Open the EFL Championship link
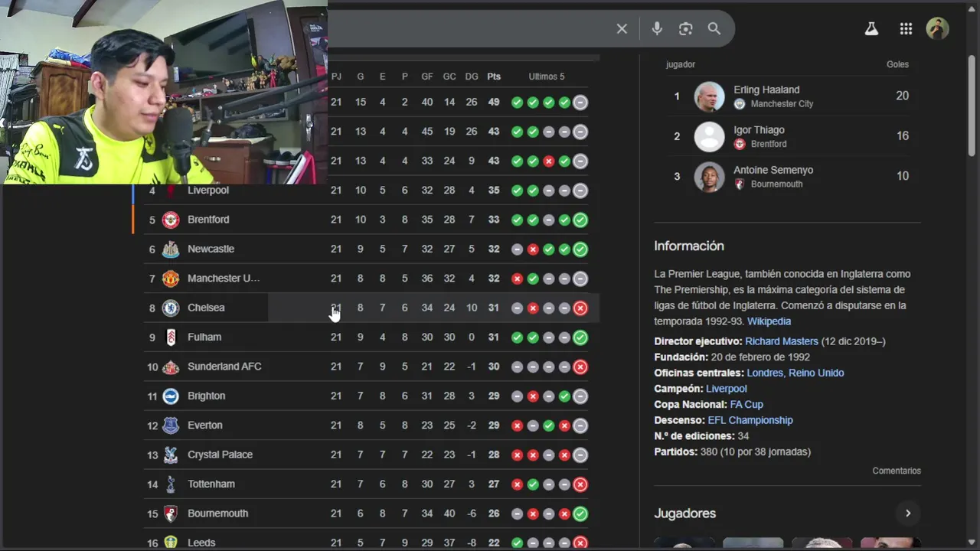Screen dimensions: 980x551 click(x=750, y=420)
